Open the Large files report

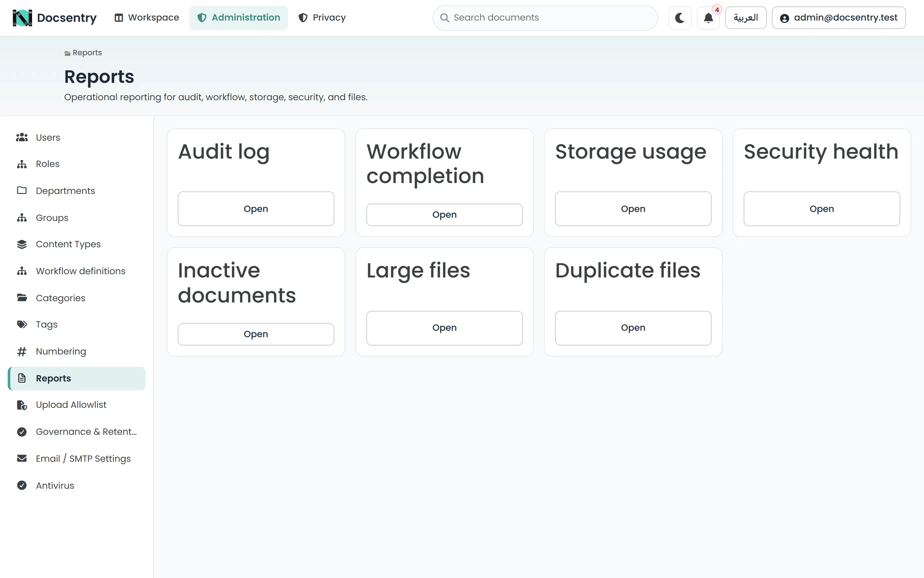click(444, 328)
